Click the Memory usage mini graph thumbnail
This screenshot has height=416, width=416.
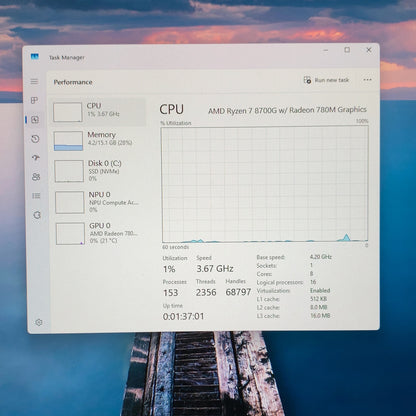(68, 141)
